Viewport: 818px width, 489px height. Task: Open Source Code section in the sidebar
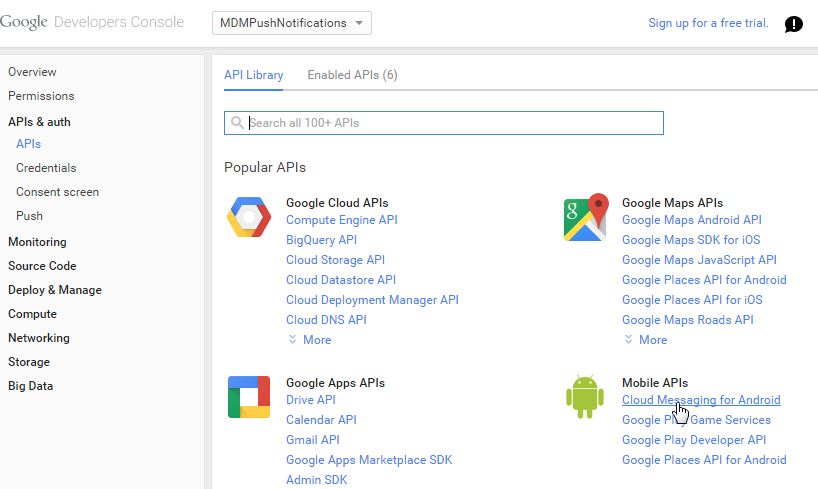42,266
